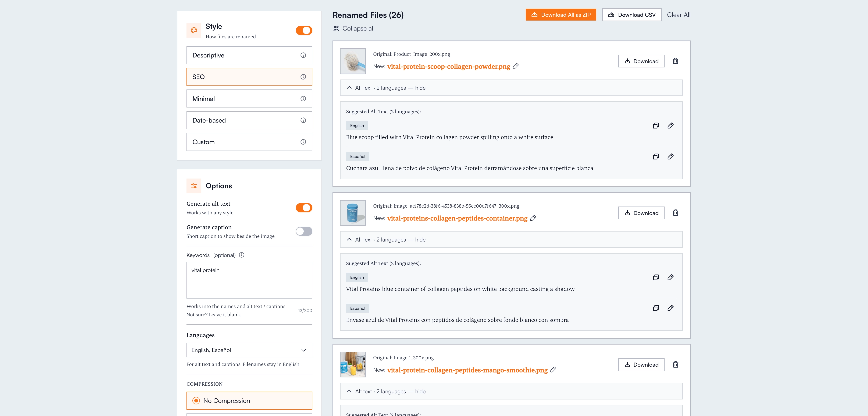Screen dimensions: 868x416
Task: Click the English tag on scoop alt text
Action: click(x=357, y=125)
